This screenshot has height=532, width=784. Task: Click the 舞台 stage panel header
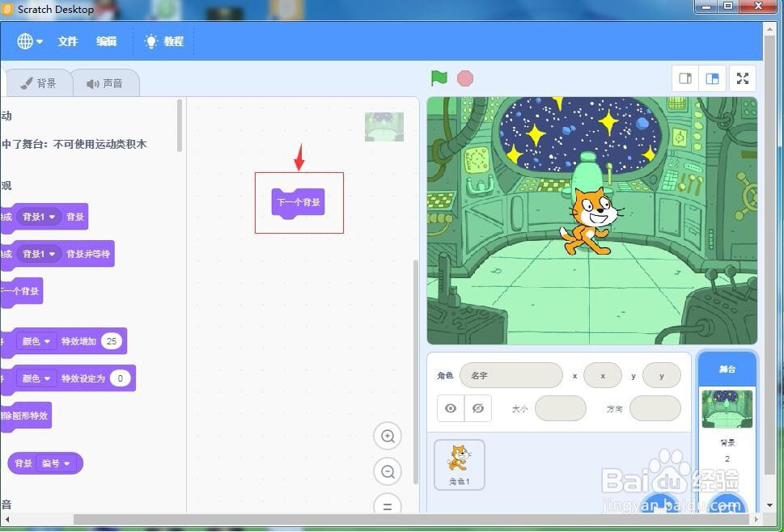tap(727, 369)
